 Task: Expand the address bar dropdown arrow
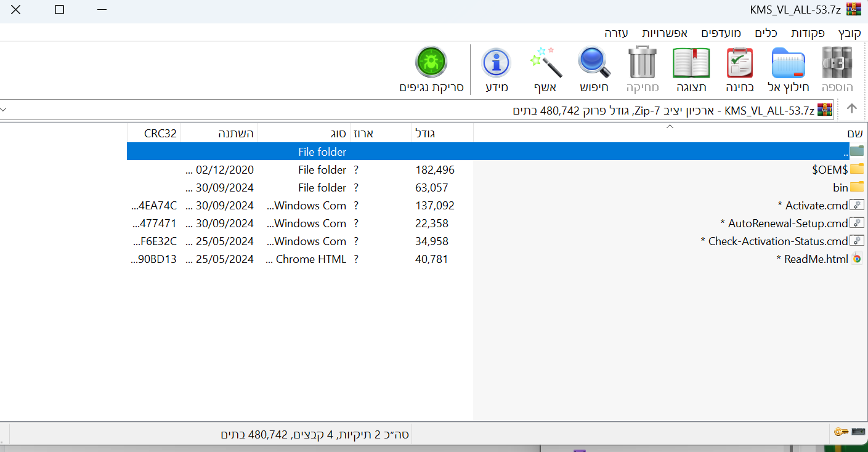tap(4, 110)
